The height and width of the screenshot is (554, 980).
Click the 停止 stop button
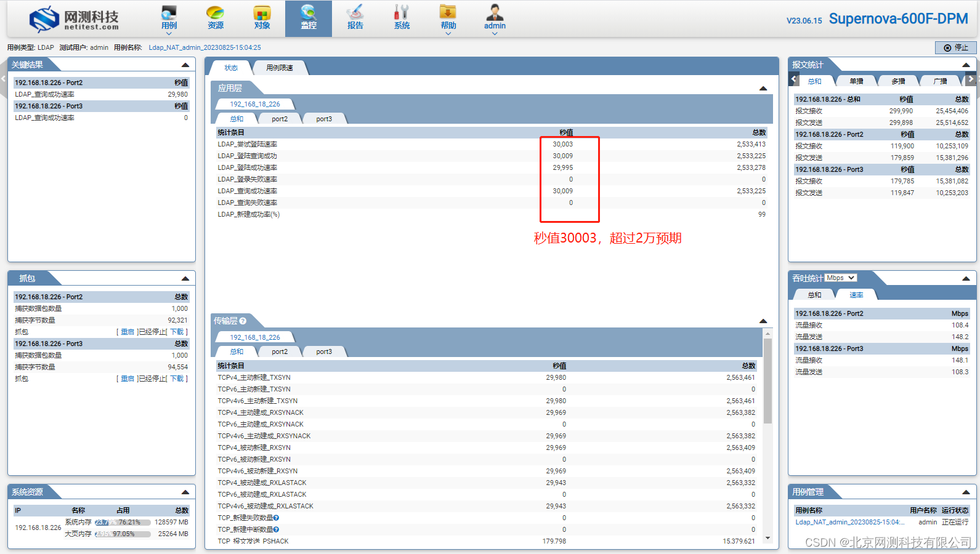coord(955,47)
